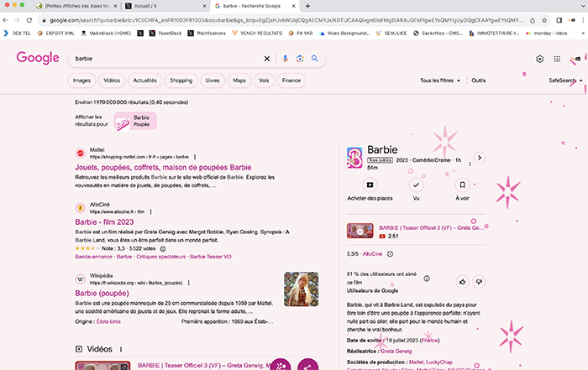Screen dimensions: 588x370
Task: Open Google settings gear icon
Action: pos(539,59)
